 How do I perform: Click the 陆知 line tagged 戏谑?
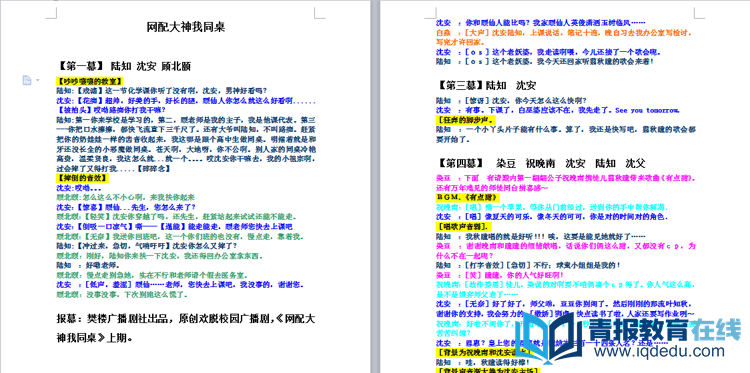161,91
